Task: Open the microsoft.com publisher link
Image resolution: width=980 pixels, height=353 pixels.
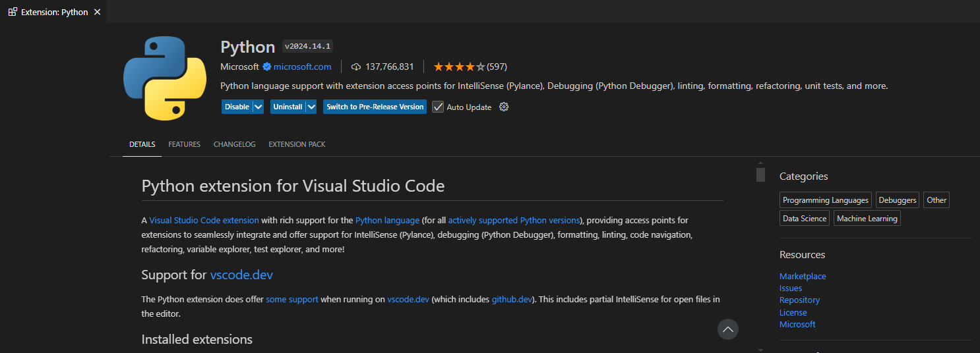Action: coord(302,67)
